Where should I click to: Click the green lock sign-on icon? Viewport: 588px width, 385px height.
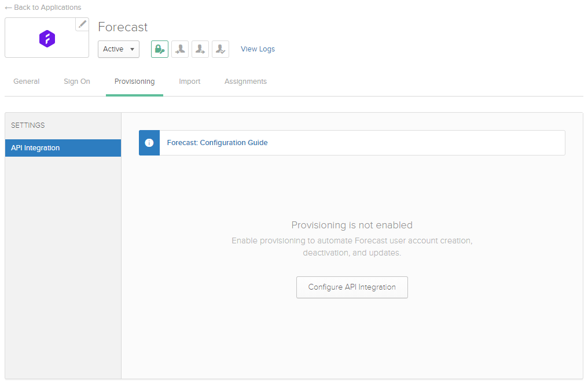click(x=160, y=49)
